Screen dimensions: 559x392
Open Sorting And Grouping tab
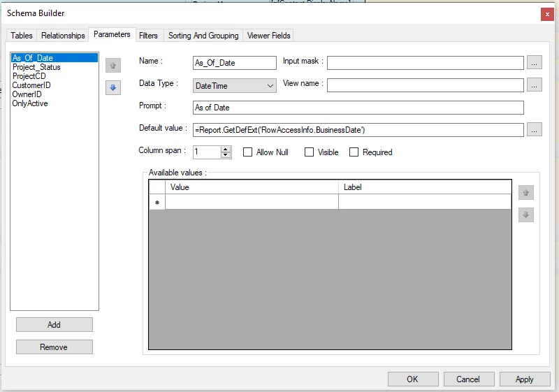[x=203, y=36]
